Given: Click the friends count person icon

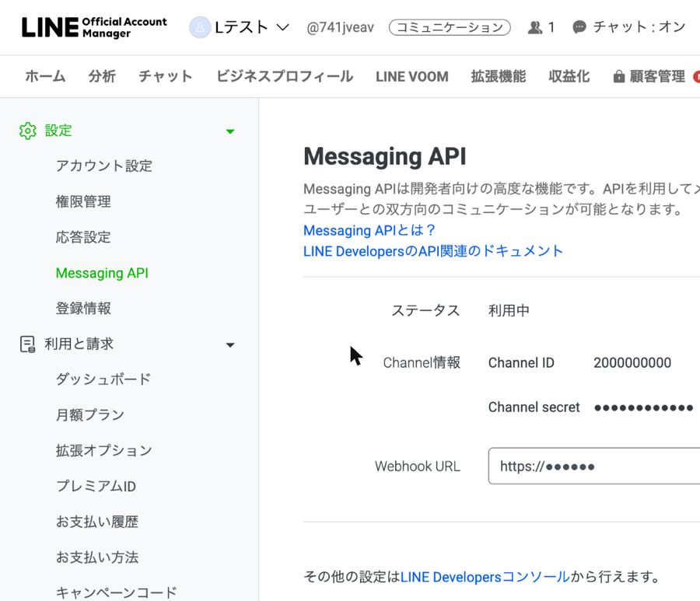Looking at the screenshot, I should pos(535,28).
